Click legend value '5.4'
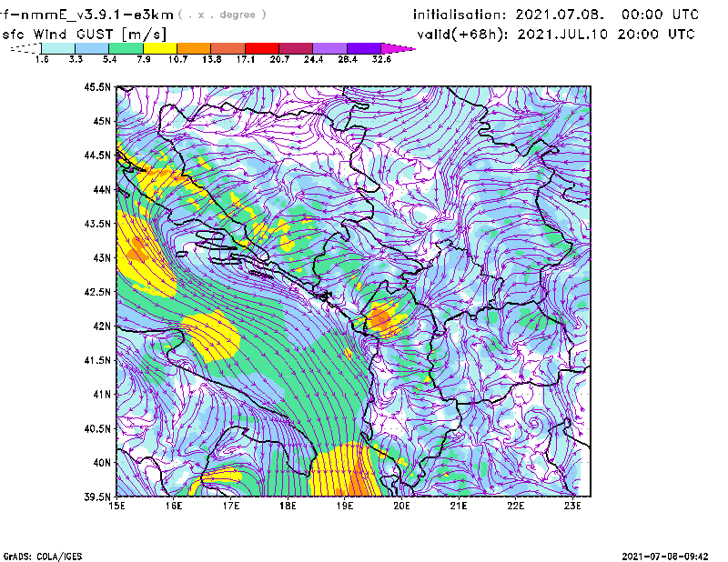The height and width of the screenshot is (562, 728). coord(109,59)
